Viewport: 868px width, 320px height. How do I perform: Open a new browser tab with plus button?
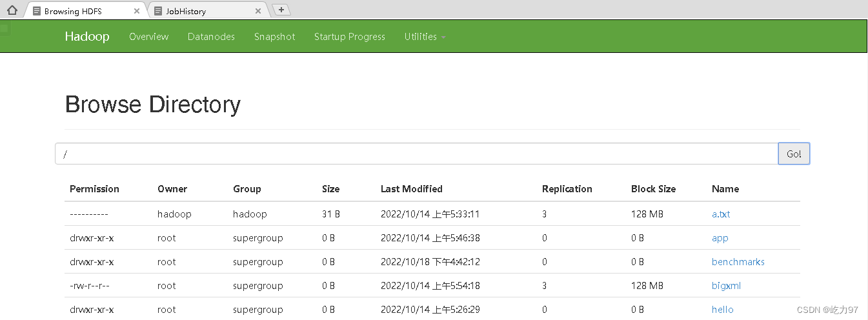[x=281, y=10]
